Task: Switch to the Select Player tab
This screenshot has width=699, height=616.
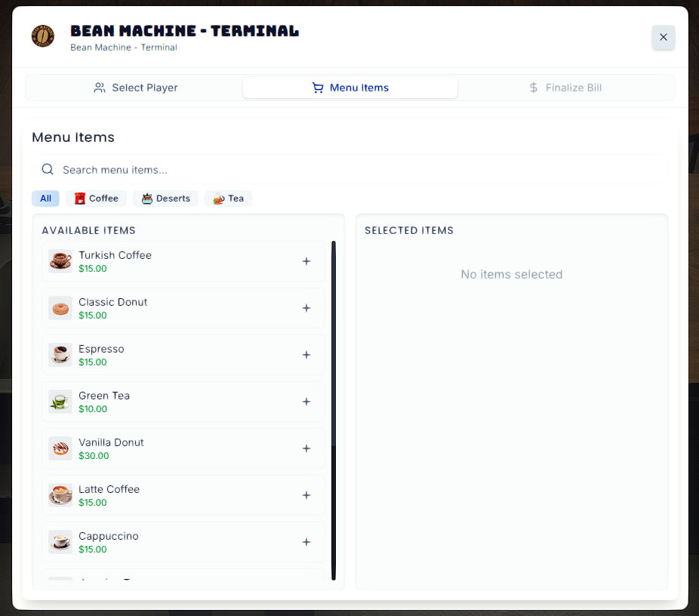Action: point(136,88)
